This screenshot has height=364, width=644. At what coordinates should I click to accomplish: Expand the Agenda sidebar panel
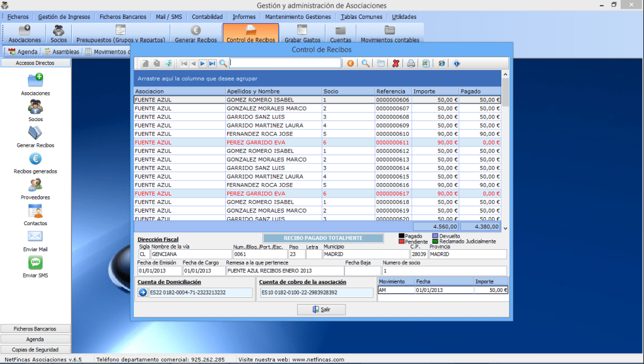35,339
